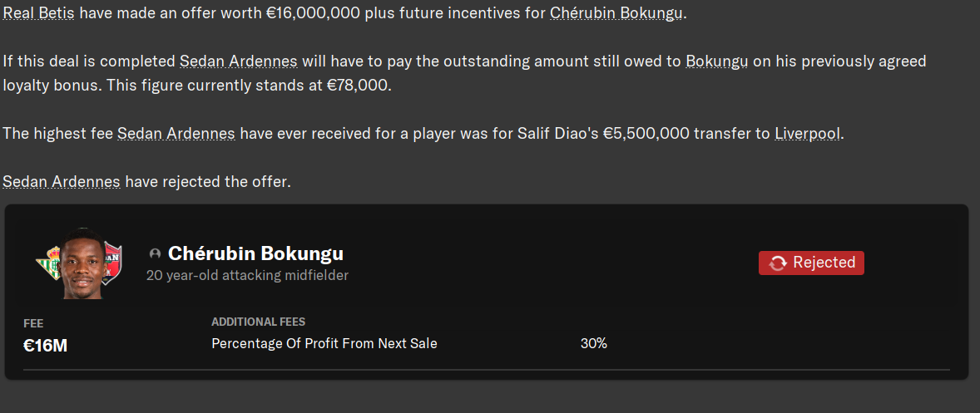Click the ADDITIONAL FEES column header

click(x=258, y=322)
